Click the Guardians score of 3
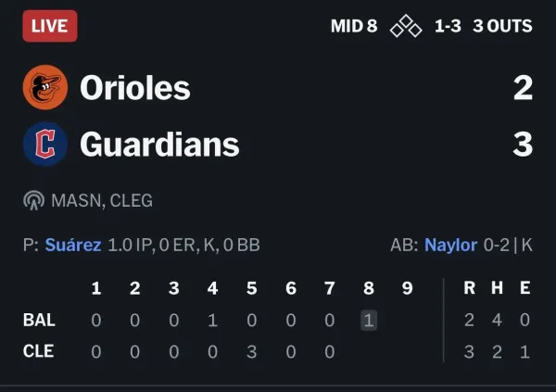This screenshot has height=392, width=556. point(523,144)
